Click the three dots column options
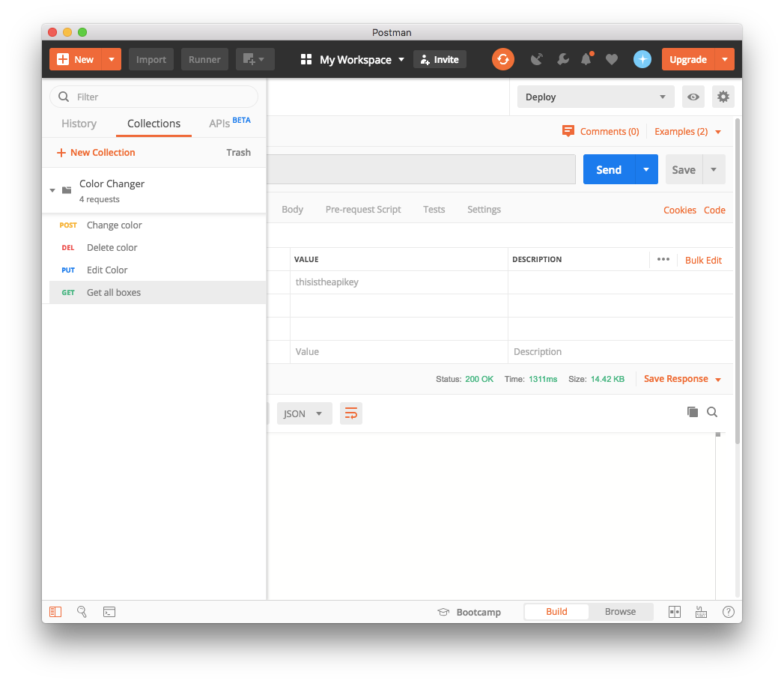Screen dimensions: 784x683 (x=663, y=259)
